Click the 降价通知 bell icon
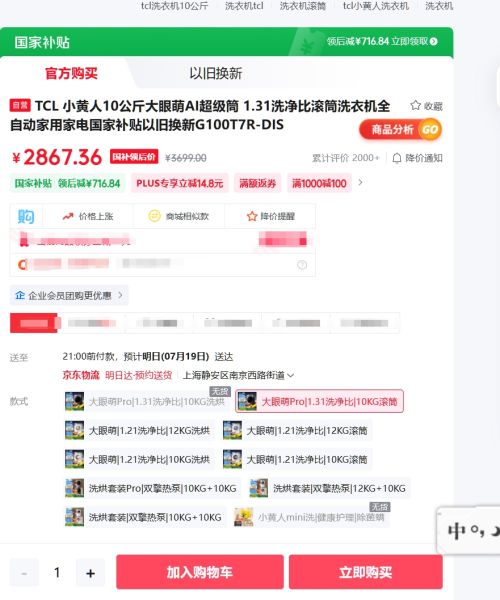Screen dimensions: 500x600 [x=397, y=158]
